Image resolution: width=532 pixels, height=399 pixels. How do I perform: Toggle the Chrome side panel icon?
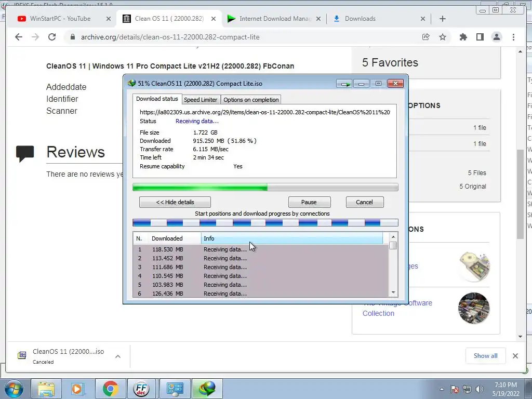pyautogui.click(x=480, y=37)
